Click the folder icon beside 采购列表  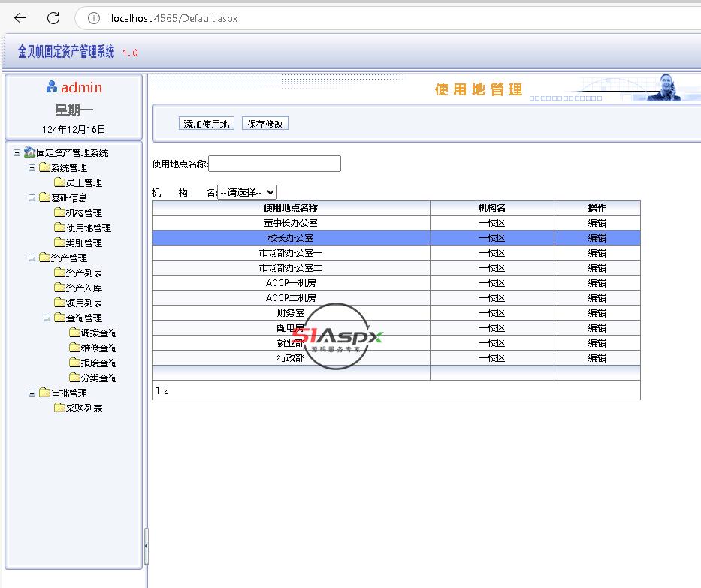[x=59, y=408]
